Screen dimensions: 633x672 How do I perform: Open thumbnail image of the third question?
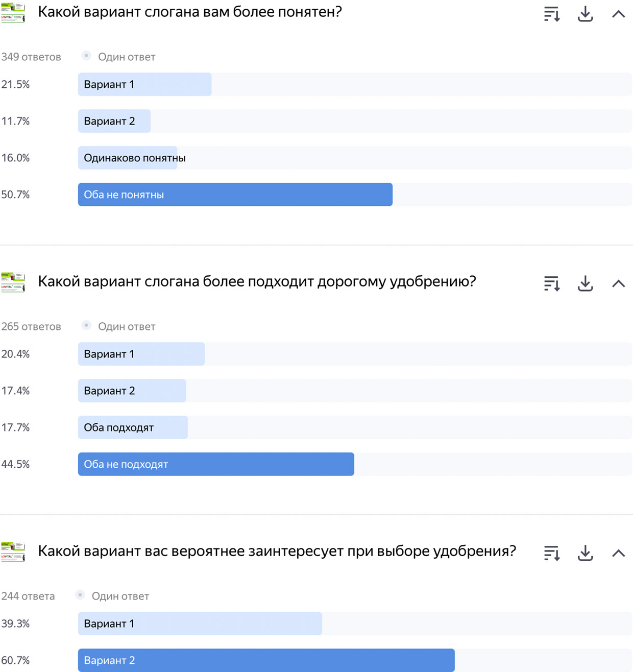(x=13, y=552)
